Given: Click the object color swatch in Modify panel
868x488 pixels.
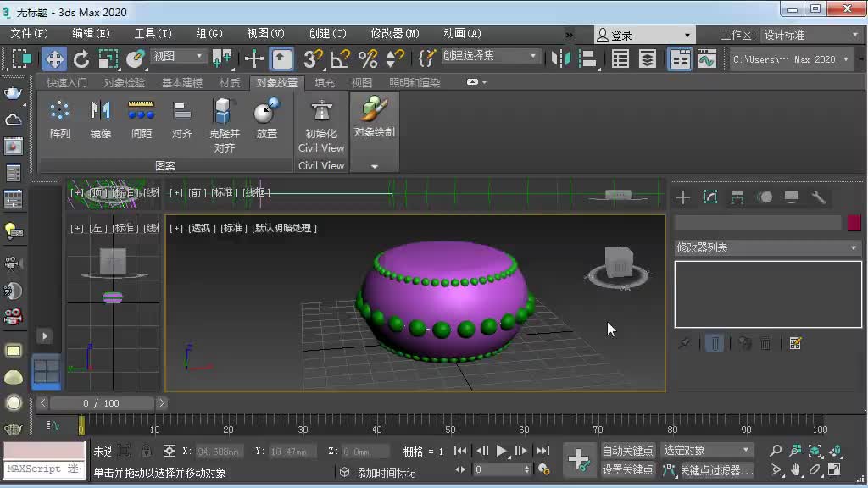Looking at the screenshot, I should point(855,222).
